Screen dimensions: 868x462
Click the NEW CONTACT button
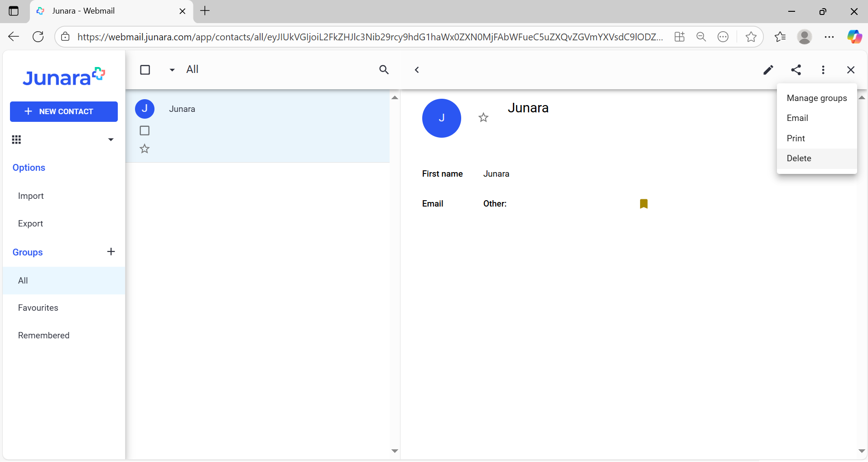coord(64,111)
